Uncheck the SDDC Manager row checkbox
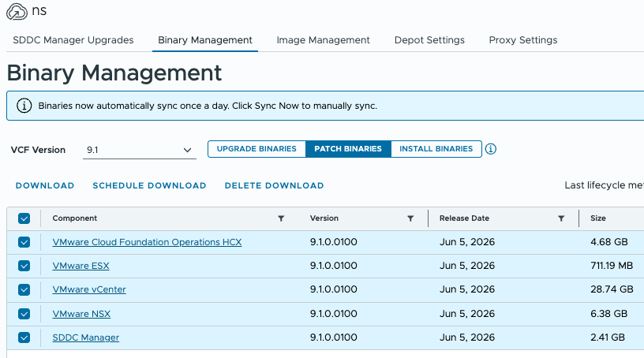The width and height of the screenshot is (644, 358). click(x=24, y=337)
